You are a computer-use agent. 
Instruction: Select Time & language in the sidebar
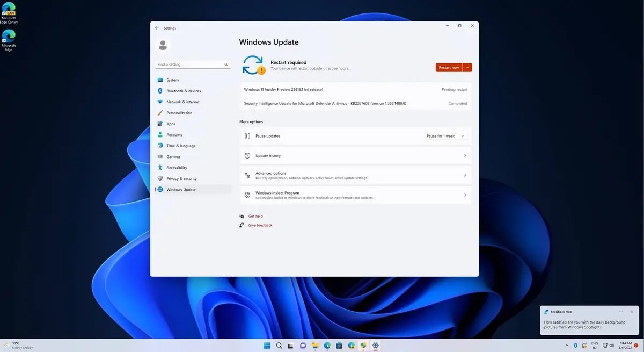tap(180, 146)
